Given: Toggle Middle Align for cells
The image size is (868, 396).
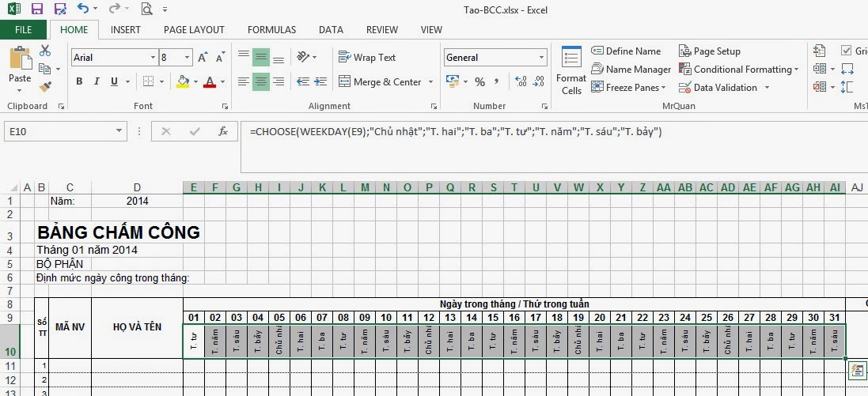Looking at the screenshot, I should coord(261,57).
